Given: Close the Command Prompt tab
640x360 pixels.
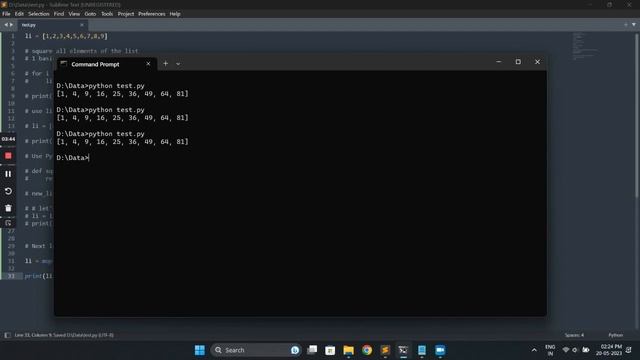Looking at the screenshot, I should tap(148, 64).
